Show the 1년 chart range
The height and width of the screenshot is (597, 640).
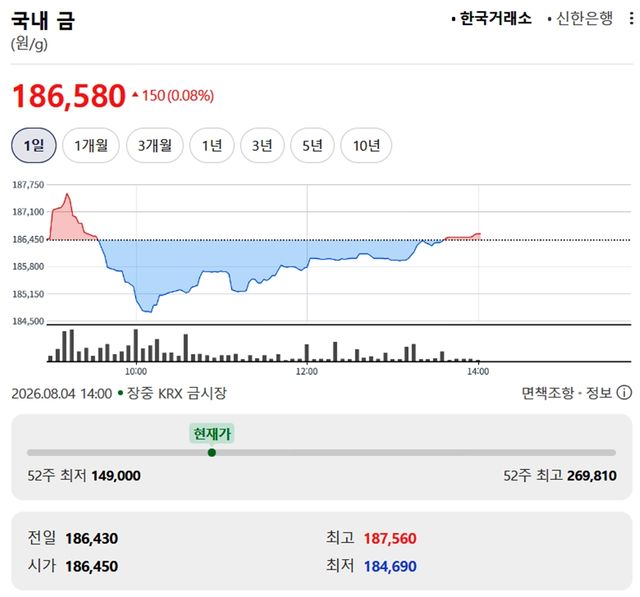click(212, 145)
